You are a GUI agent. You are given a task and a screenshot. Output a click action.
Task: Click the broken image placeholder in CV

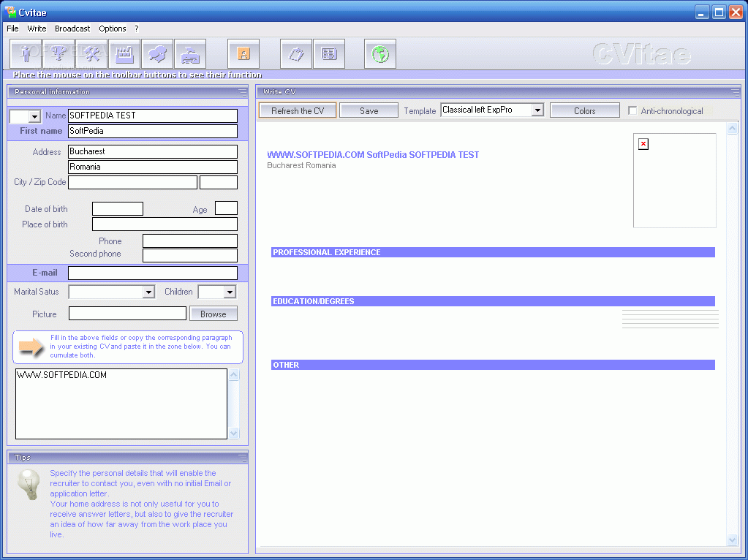(x=643, y=143)
